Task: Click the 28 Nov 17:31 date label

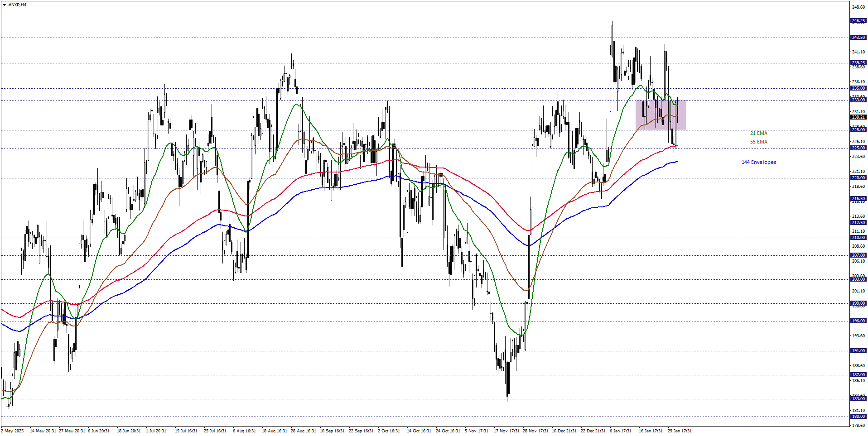Action: click(535, 431)
